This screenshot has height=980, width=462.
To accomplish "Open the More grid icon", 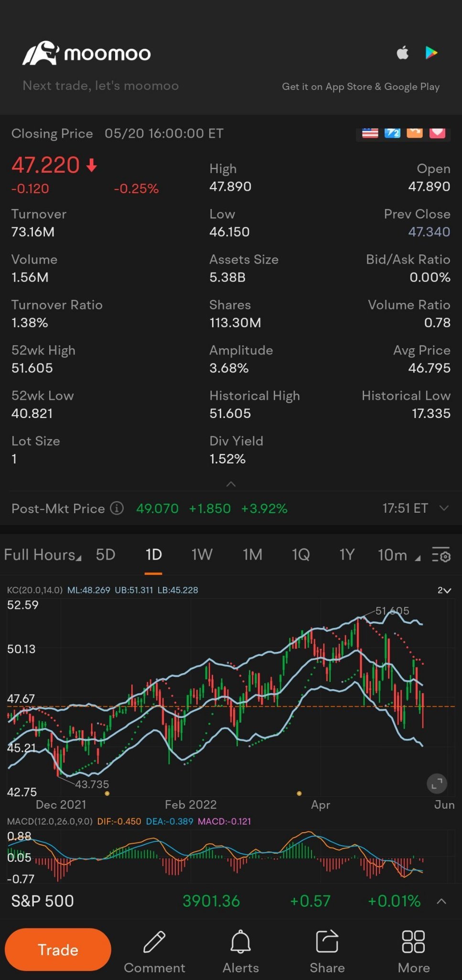I will [413, 942].
